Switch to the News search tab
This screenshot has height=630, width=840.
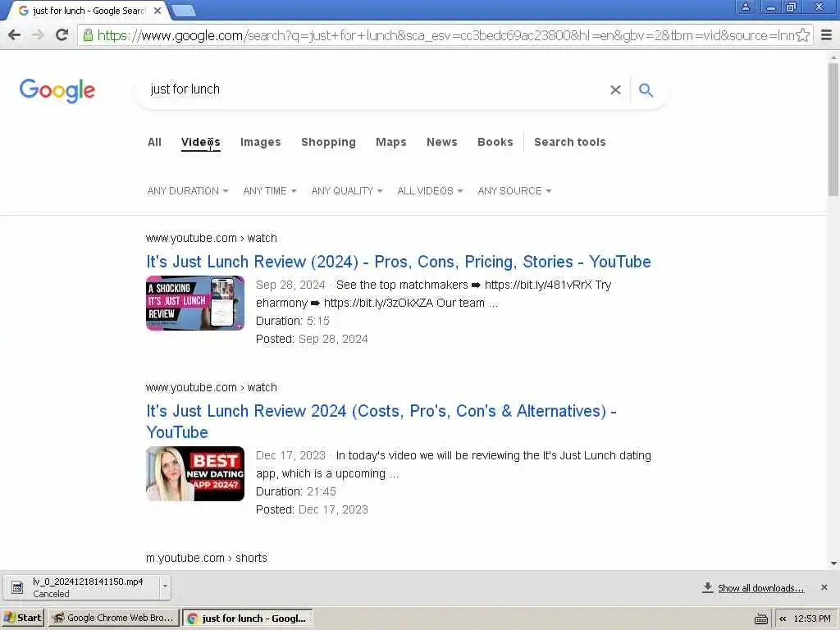pos(442,142)
